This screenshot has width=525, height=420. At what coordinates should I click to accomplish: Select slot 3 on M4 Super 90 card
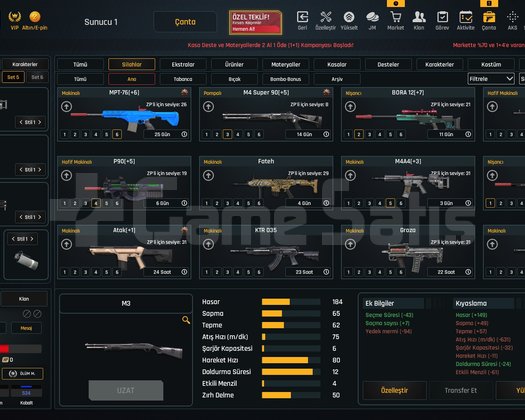tap(227, 134)
